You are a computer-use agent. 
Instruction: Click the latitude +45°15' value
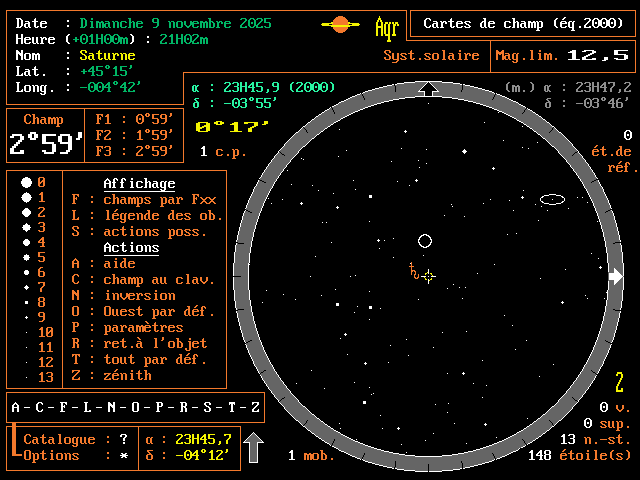coord(107,71)
